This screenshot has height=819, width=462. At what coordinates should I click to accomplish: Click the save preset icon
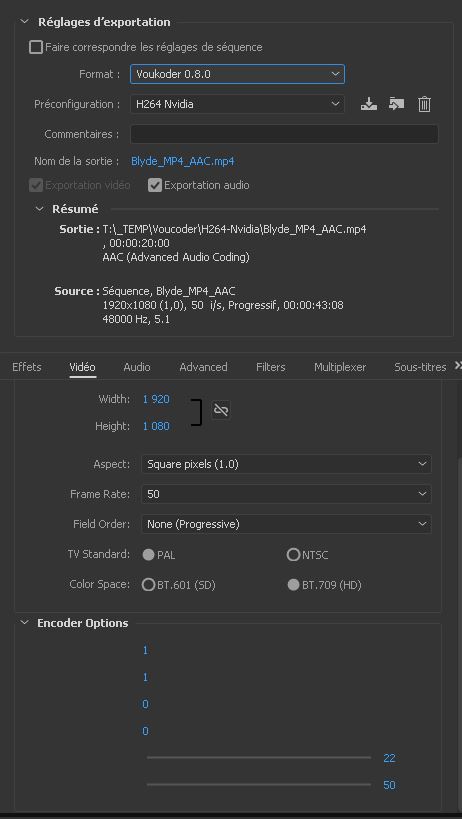369,104
